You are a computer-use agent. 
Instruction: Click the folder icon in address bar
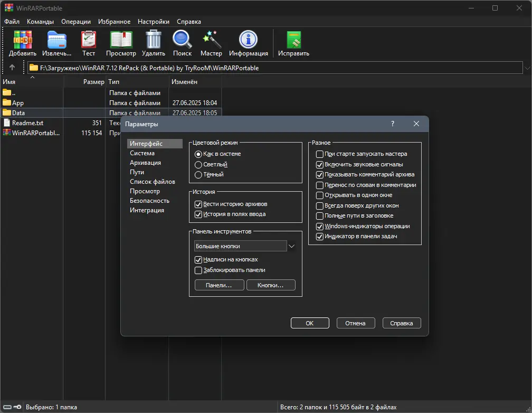(34, 68)
